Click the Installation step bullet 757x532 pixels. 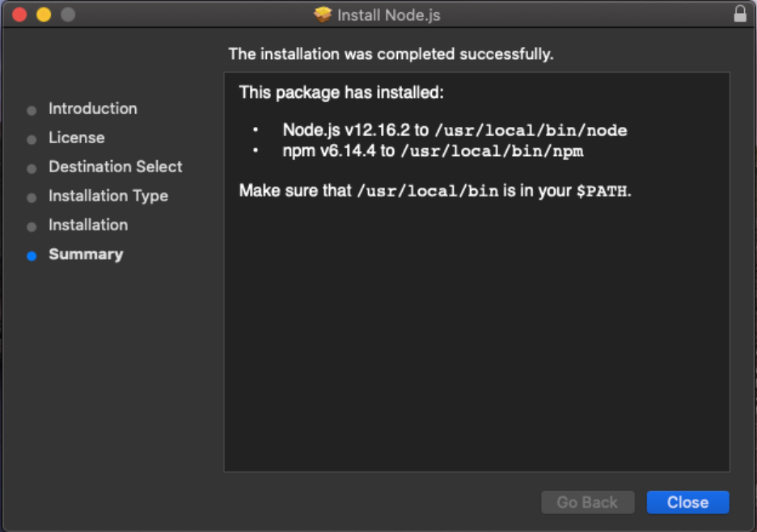(32, 227)
